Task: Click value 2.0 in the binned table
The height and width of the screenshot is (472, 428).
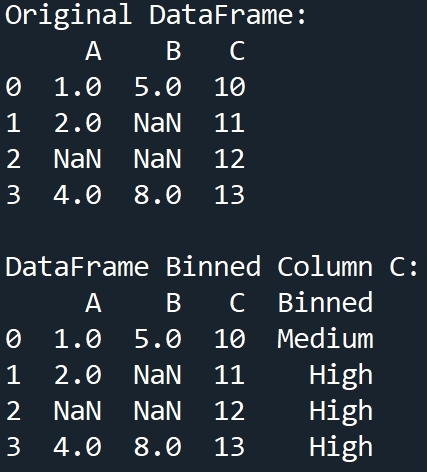Action: tap(78, 375)
